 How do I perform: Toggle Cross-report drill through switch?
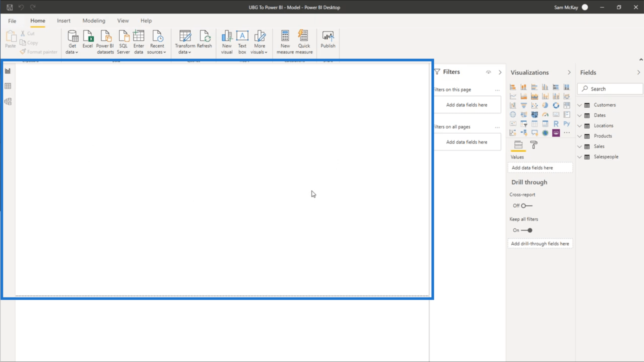527,206
